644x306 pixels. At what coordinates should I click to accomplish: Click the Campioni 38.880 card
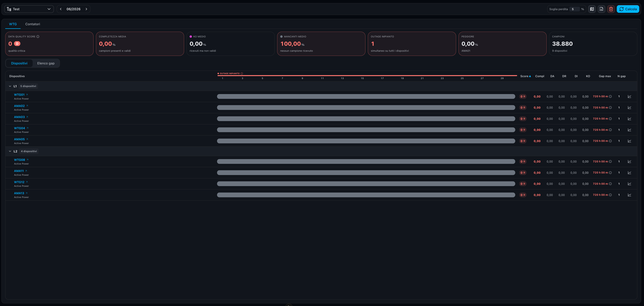coord(593,44)
